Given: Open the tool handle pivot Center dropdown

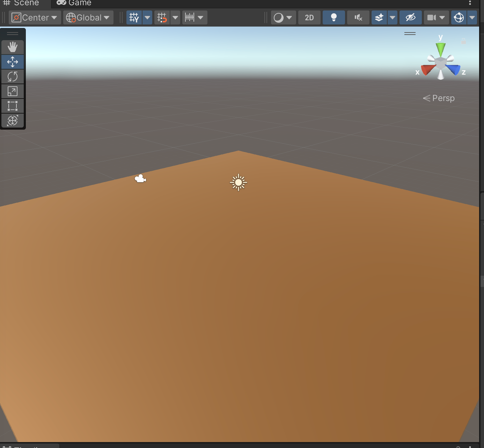Looking at the screenshot, I should click(34, 17).
